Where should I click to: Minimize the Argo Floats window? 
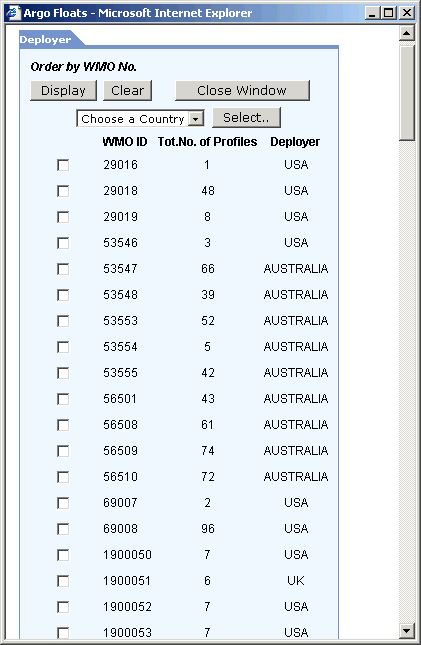[372, 13]
